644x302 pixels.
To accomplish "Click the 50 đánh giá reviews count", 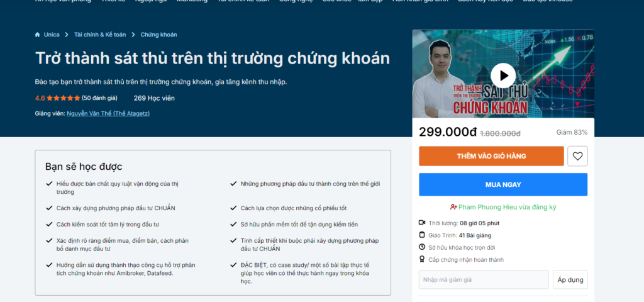I will pos(99,98).
